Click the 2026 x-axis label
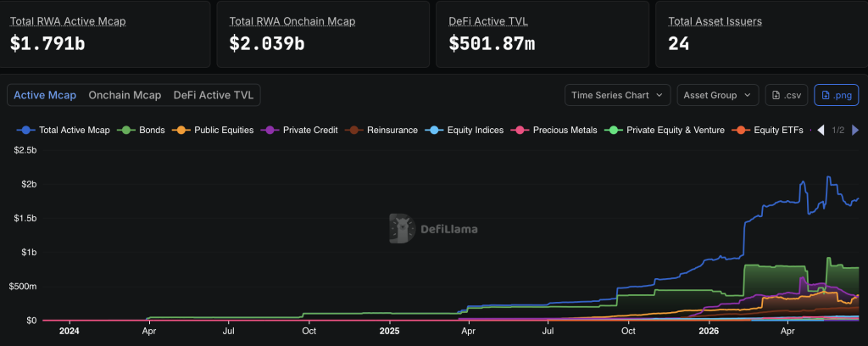This screenshot has width=868, height=346. (x=709, y=332)
